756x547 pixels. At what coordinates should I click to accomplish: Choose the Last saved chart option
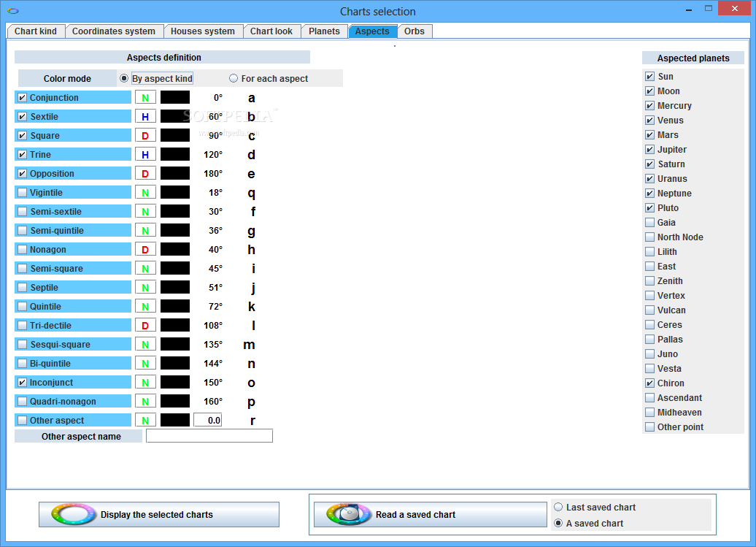coord(558,507)
